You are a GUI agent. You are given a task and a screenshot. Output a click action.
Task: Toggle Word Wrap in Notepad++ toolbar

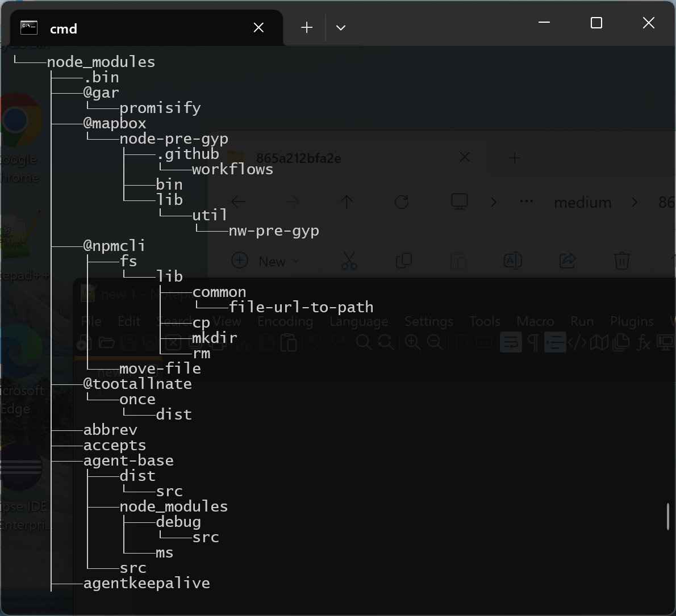point(511,343)
